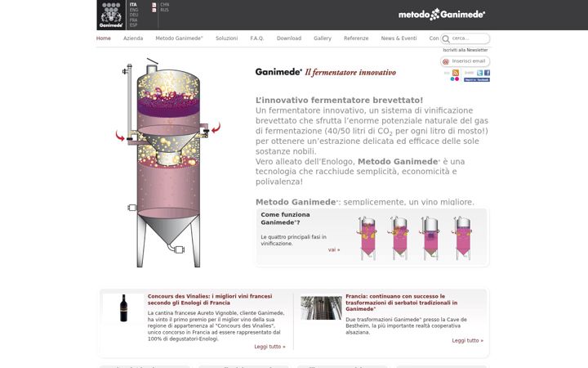
Task: Click the first fermentation phase tank thumbnail
Action: (367, 238)
